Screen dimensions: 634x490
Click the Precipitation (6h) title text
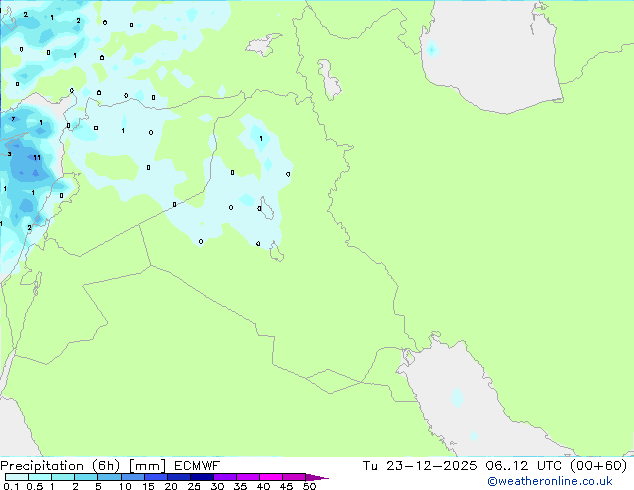pos(60,466)
